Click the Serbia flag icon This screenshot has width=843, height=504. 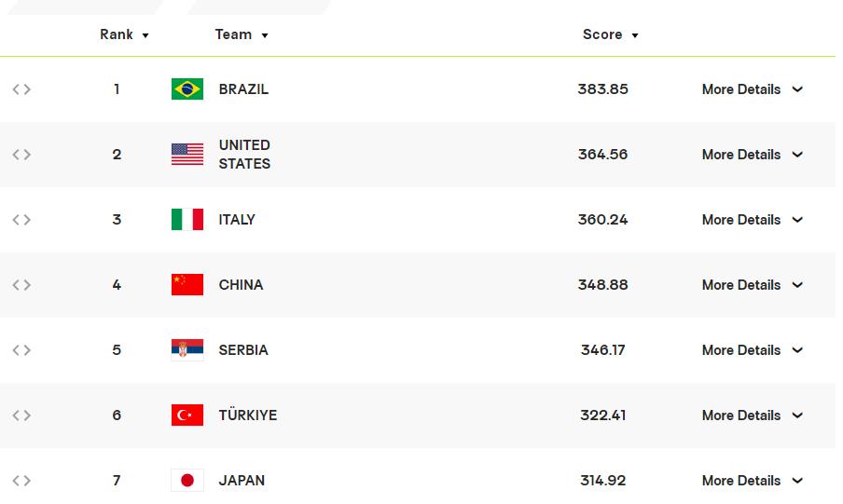pos(187,350)
